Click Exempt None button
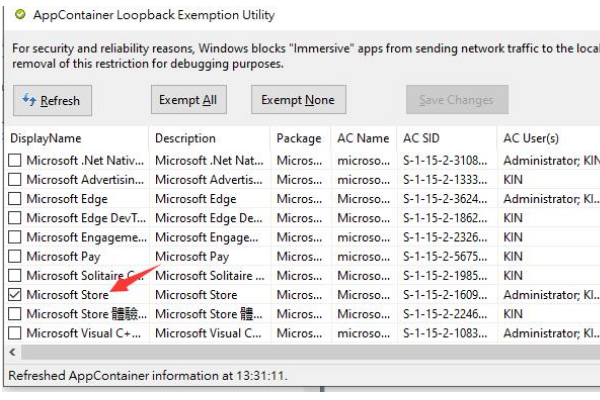The height and width of the screenshot is (400, 600). (298, 100)
